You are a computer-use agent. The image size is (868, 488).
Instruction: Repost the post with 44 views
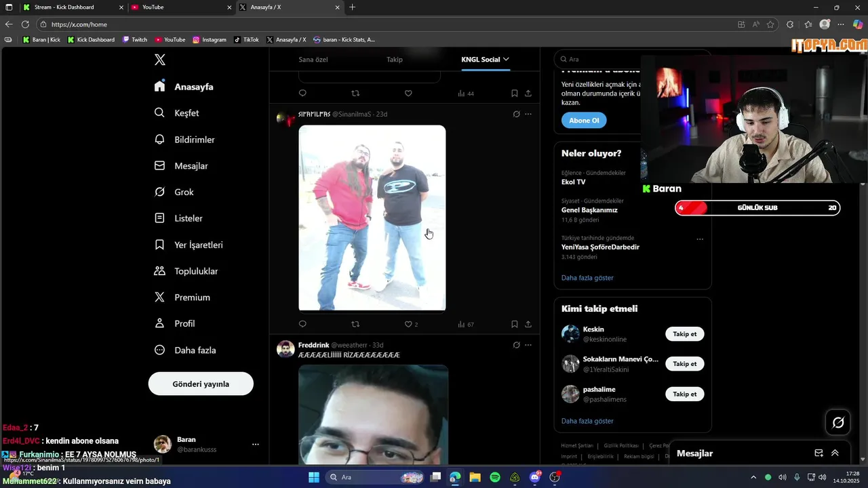pos(355,93)
